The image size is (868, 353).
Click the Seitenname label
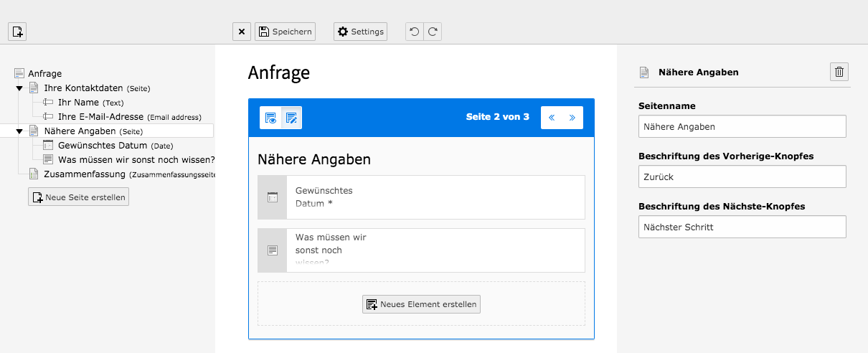tap(667, 106)
